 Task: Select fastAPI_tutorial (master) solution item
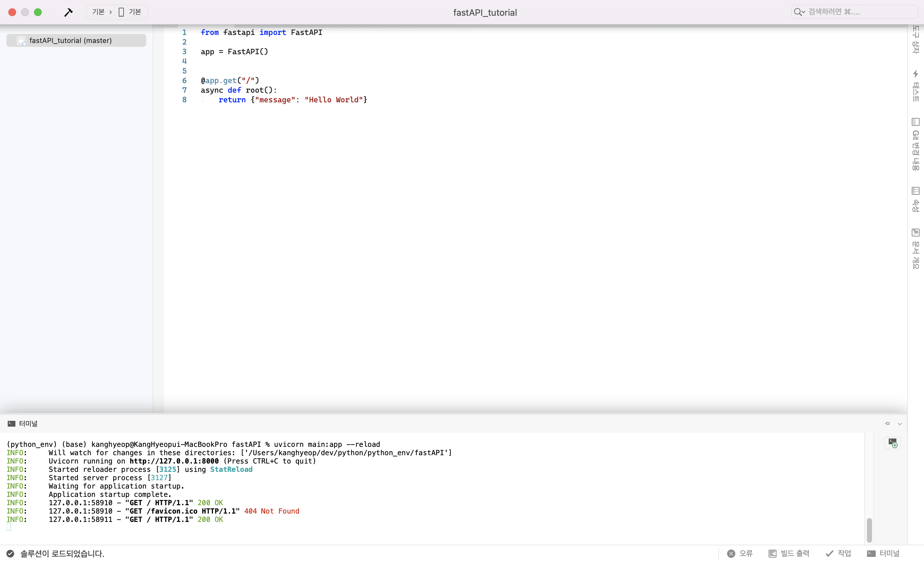click(x=71, y=40)
